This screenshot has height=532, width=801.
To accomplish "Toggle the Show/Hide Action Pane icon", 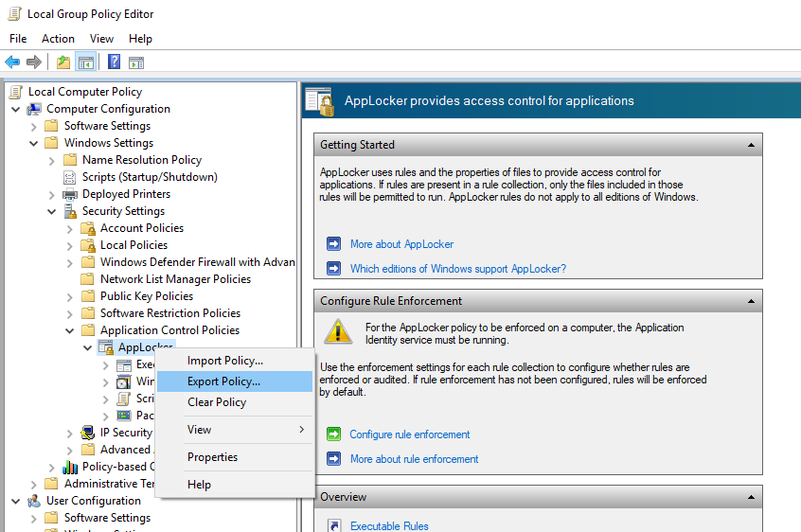I will coord(136,62).
